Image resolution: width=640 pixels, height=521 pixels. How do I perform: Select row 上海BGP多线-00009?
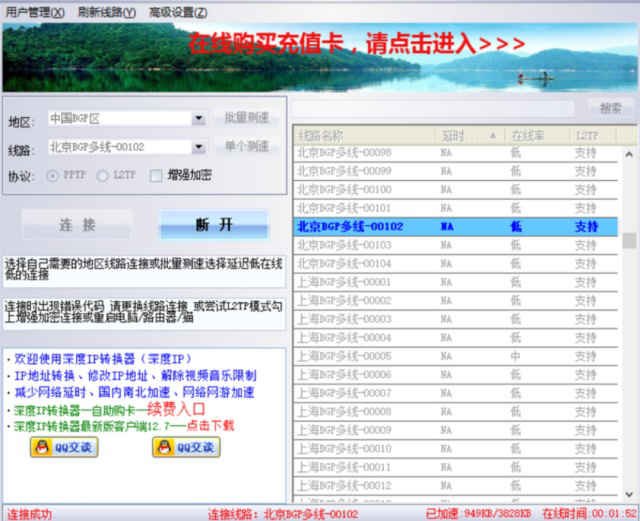coord(456,430)
